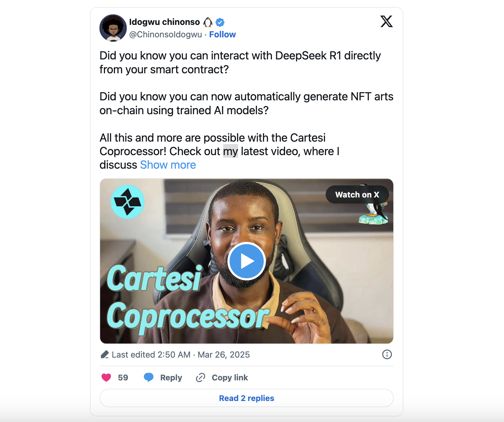Click the blue verified checkmark badge
The width and height of the screenshot is (504, 422).
[x=220, y=22]
